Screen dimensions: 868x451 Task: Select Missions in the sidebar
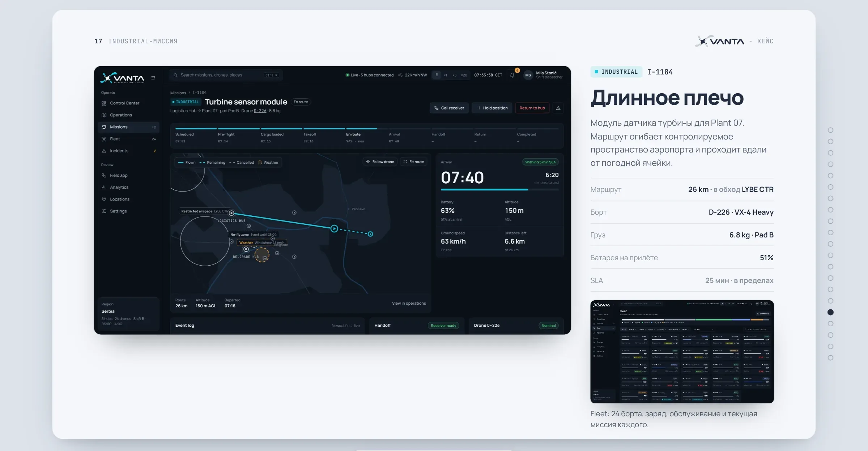tap(128, 127)
